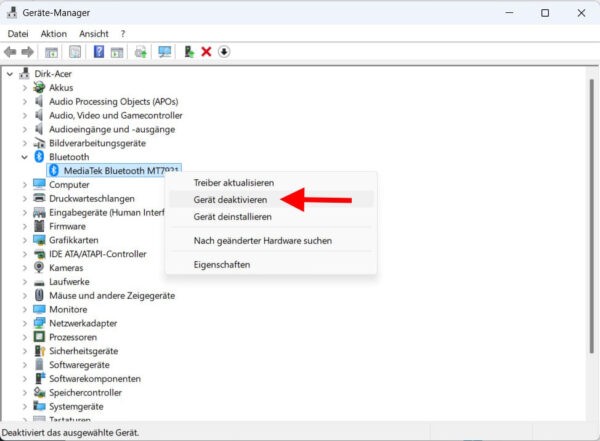Click the Druckwarteschlangen printer icon
Viewport: 600px width, 441px height.
point(39,198)
